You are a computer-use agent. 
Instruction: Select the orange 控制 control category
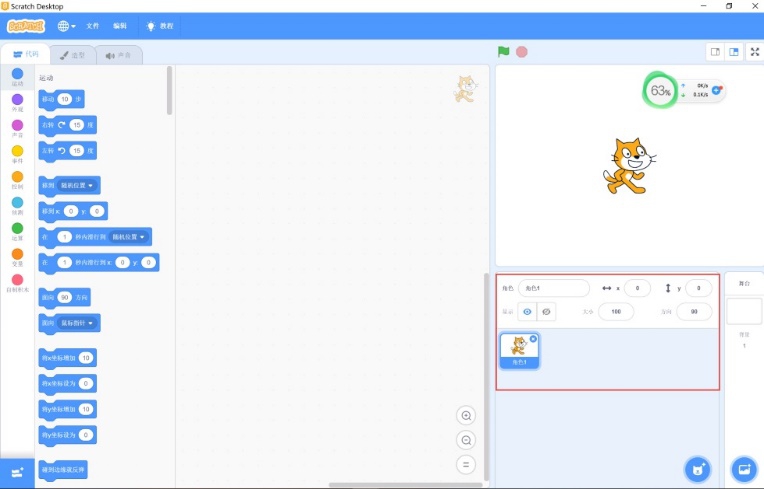17,180
